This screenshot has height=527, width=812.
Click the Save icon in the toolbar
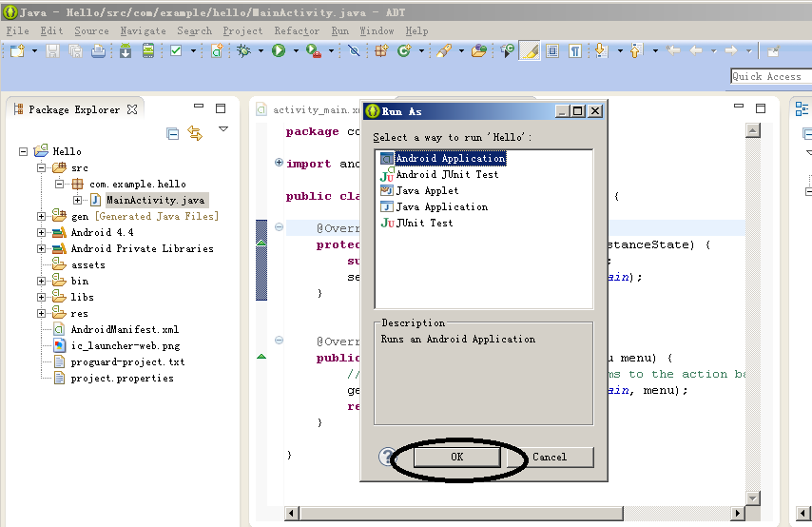click(52, 51)
